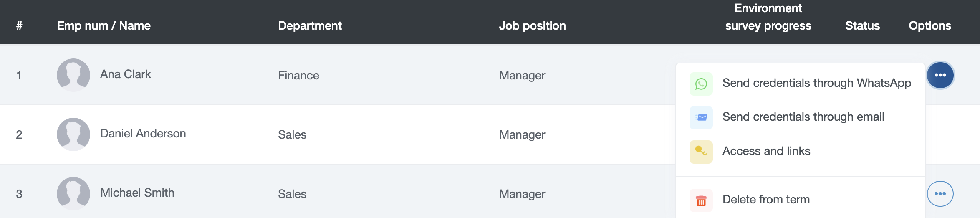Click Daniel Anderson's avatar picture
Screen dimensions: 980x218
click(x=73, y=134)
